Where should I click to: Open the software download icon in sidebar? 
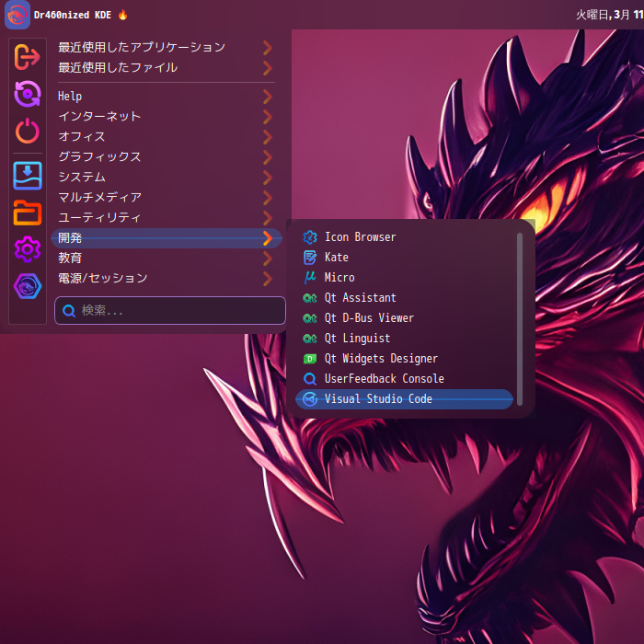click(x=28, y=176)
